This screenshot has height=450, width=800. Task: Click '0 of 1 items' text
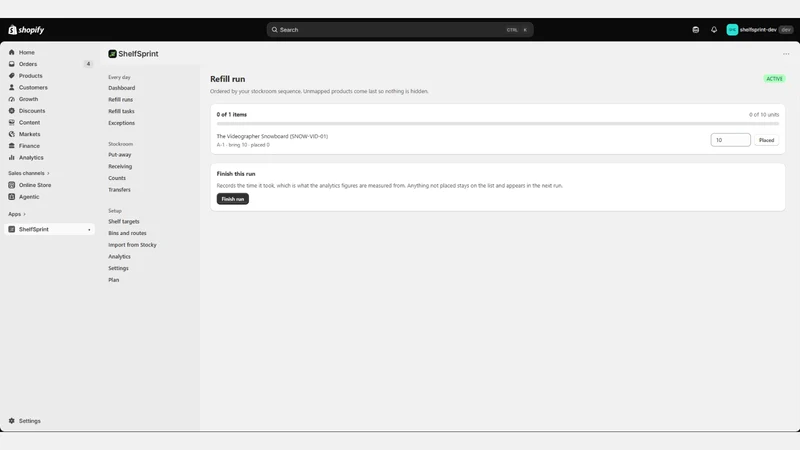232,114
